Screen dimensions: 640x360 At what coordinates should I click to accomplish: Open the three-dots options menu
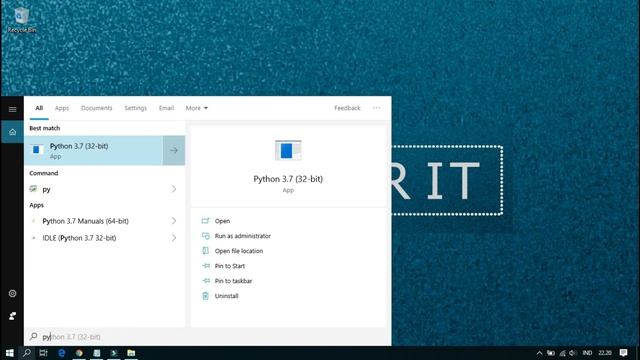[376, 108]
